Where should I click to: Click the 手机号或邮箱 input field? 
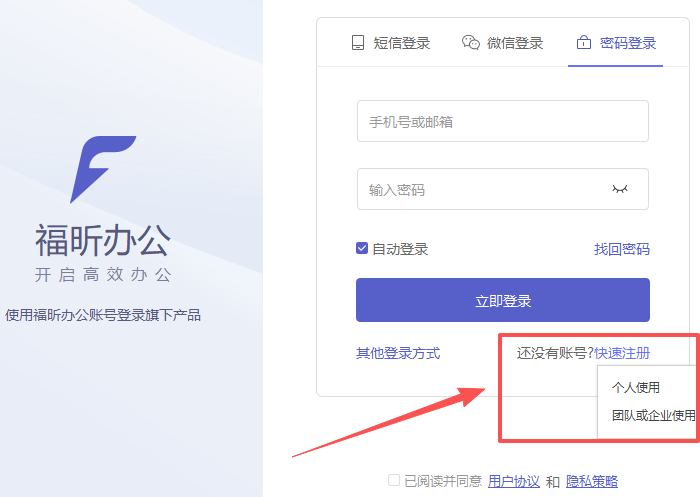[503, 121]
